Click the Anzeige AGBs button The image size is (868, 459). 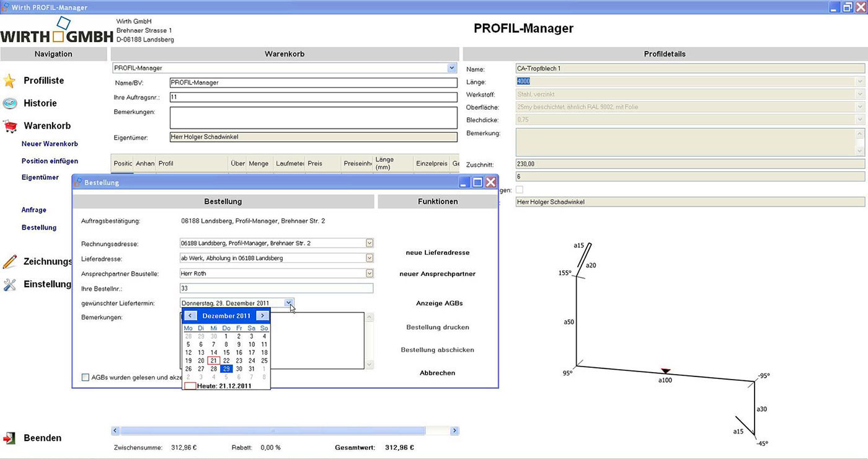(439, 303)
